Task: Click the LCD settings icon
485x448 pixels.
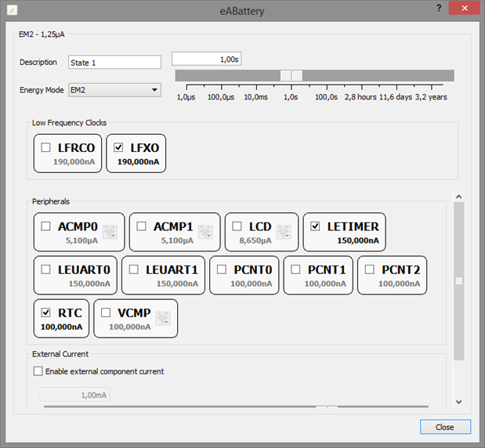Action: click(283, 232)
